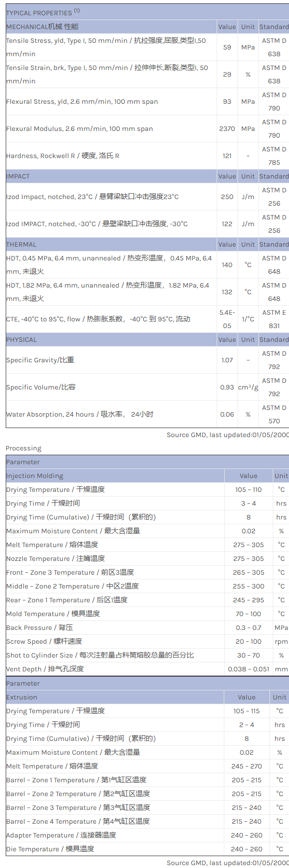The height and width of the screenshot is (868, 289).
Task: Select the MECHANICAL section header
Action: point(42,27)
